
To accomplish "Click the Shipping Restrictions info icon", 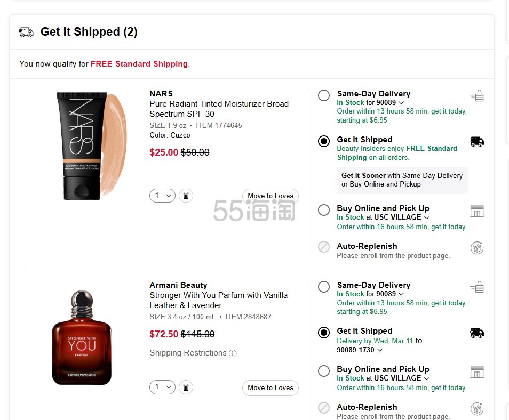I will [x=233, y=353].
